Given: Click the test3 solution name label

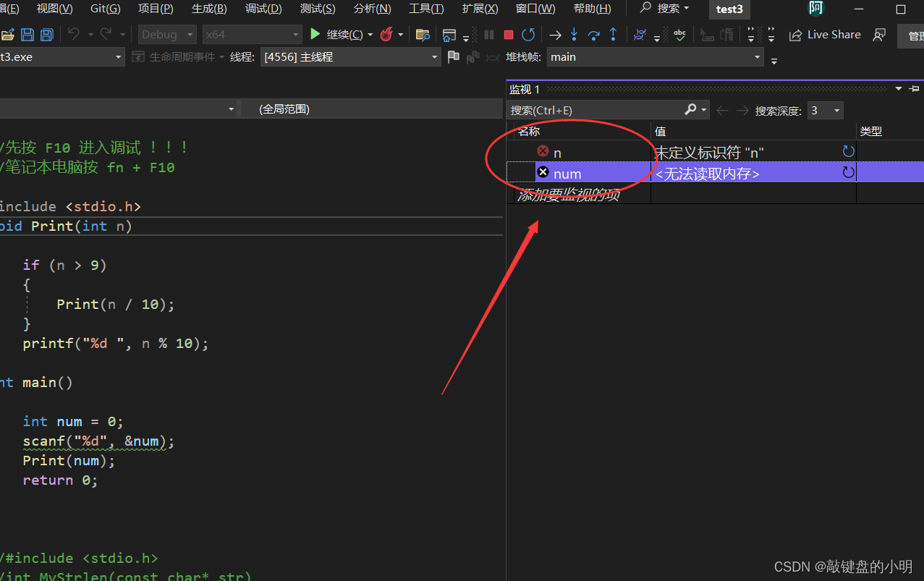Looking at the screenshot, I should 729,9.
